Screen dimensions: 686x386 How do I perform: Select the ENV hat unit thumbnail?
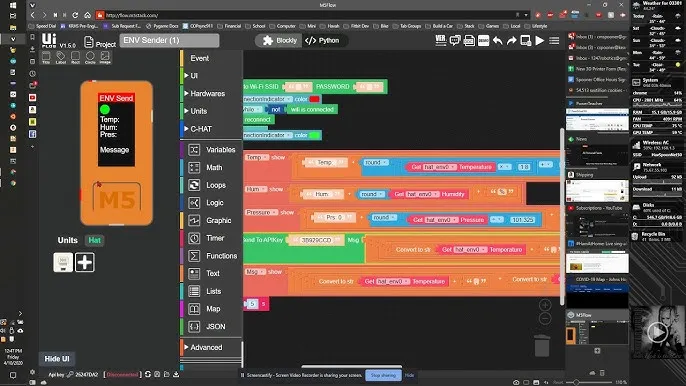tap(63, 262)
